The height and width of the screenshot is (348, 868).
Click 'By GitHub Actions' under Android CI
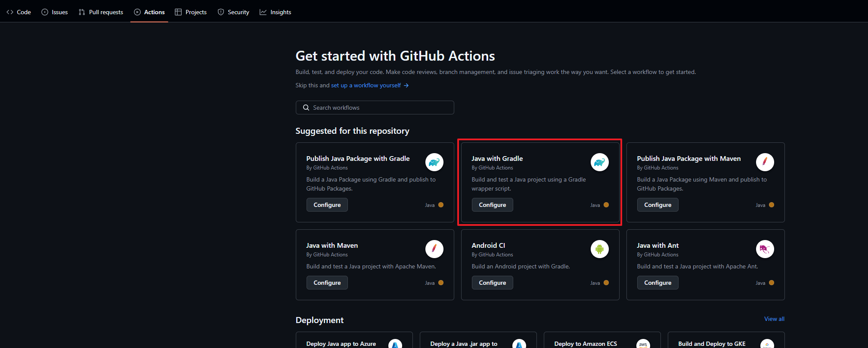[x=492, y=255]
